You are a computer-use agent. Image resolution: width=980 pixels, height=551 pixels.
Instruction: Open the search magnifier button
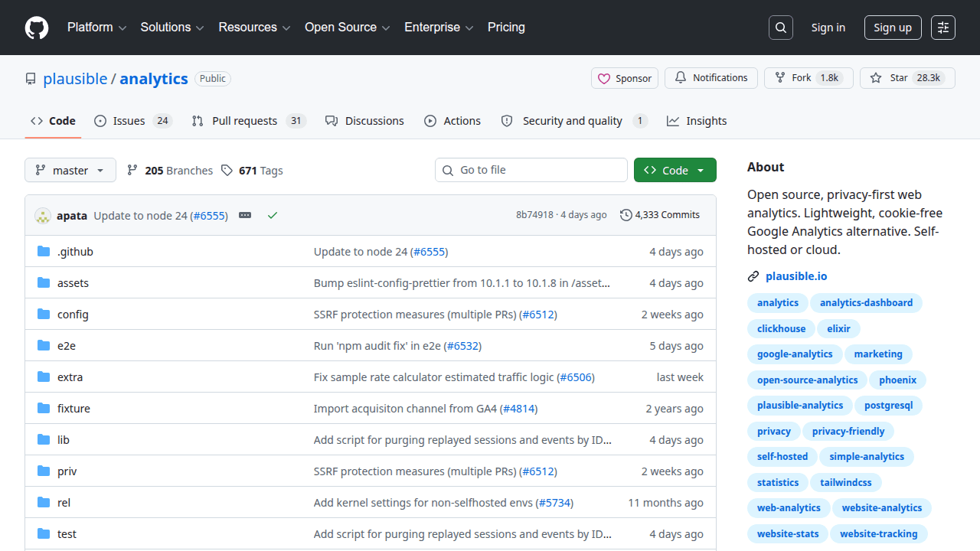point(781,28)
